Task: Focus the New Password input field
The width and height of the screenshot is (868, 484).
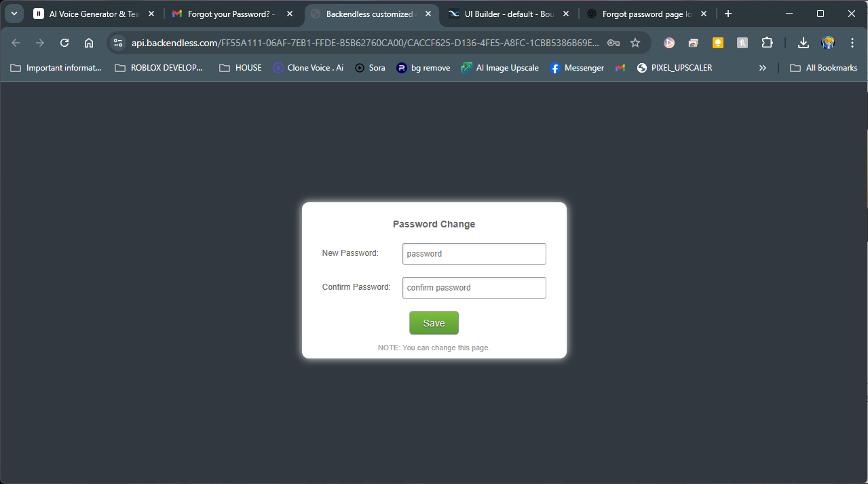Action: pyautogui.click(x=474, y=254)
